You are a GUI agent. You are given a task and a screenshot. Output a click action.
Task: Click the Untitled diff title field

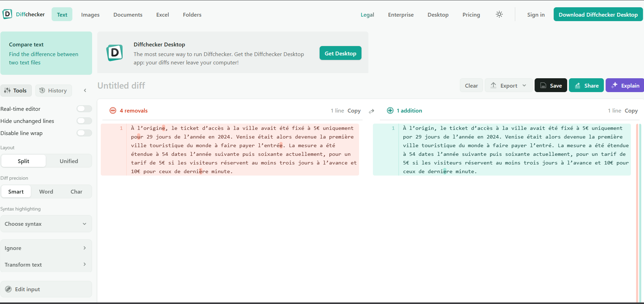pos(121,86)
